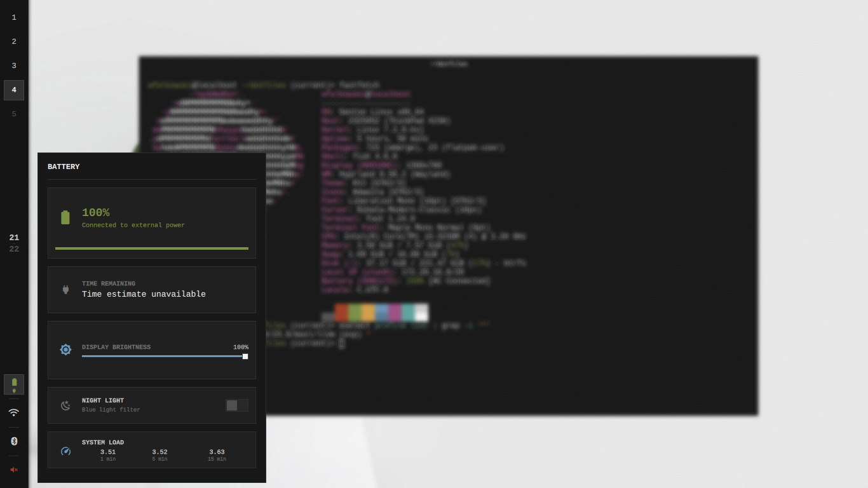Select active workspace 4
This screenshot has height=488, width=868.
pos(14,90)
